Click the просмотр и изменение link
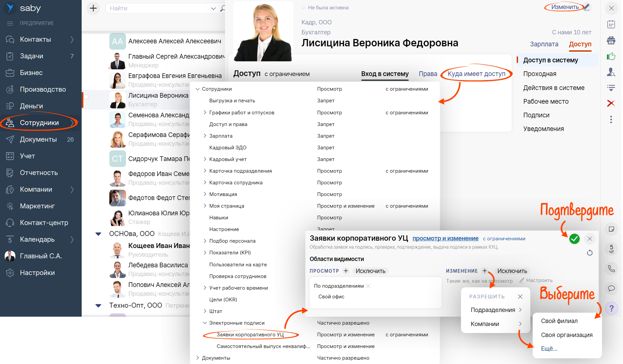Screen dimensions: 623x364 point(445,238)
